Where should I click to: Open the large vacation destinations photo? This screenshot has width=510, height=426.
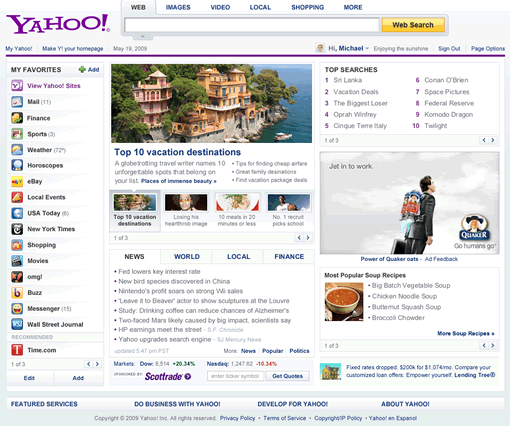click(x=212, y=103)
